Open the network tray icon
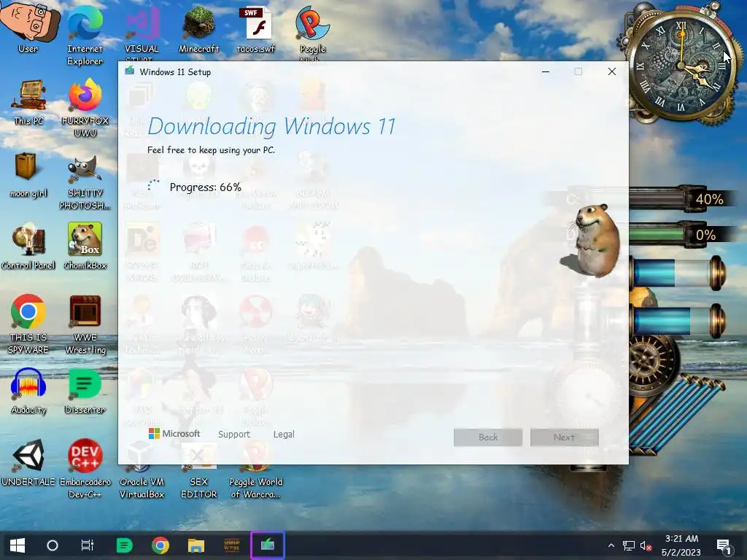Screen dimensions: 747x560 pyautogui.click(x=629, y=545)
